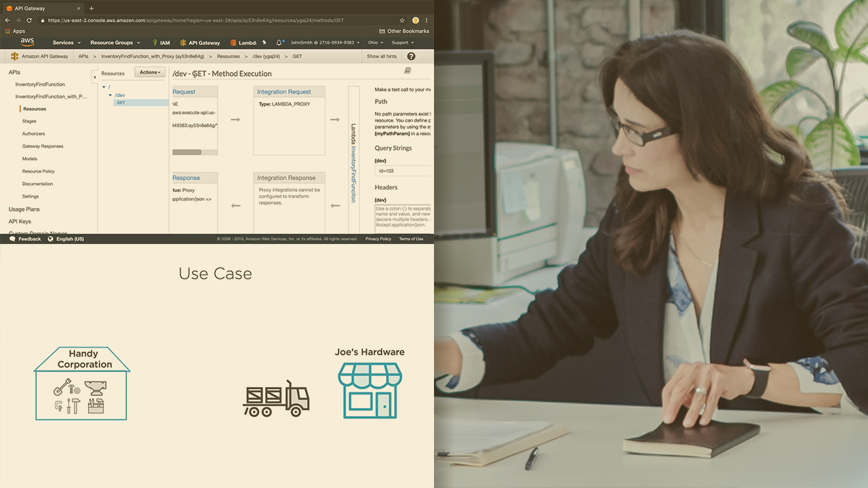Open Chrome's three-dot menu

[x=427, y=20]
